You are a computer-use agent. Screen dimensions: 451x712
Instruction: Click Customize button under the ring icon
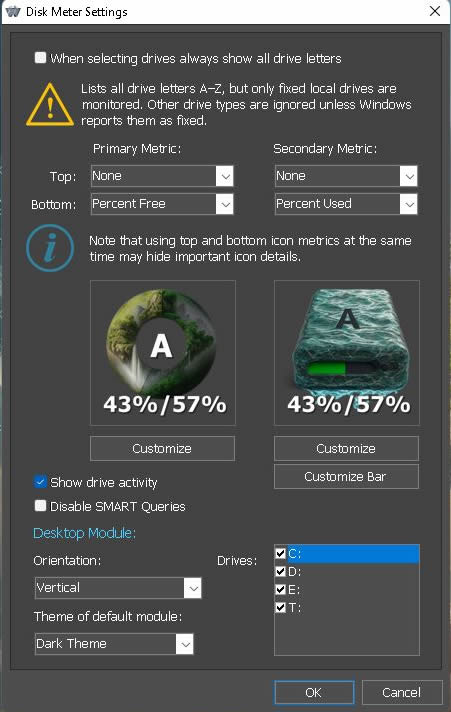[163, 449]
